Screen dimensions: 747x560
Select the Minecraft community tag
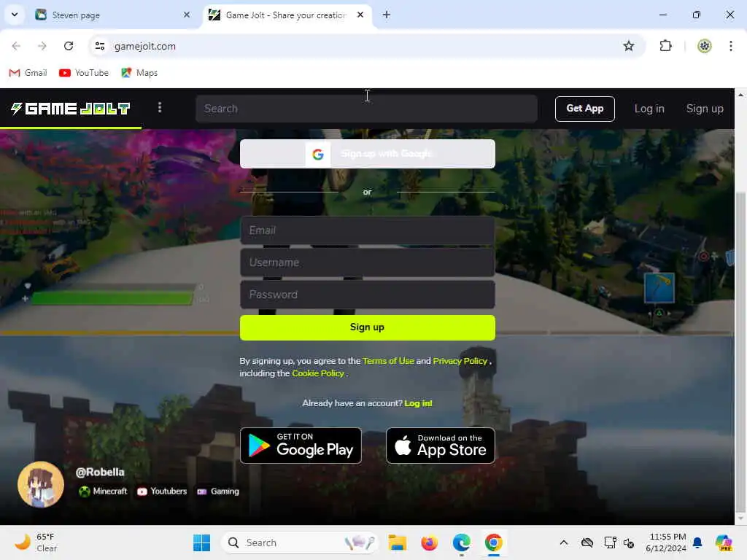pyautogui.click(x=103, y=491)
